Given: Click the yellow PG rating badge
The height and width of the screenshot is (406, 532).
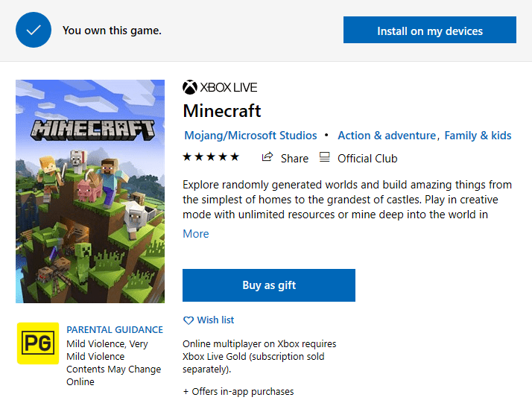Looking at the screenshot, I should coord(37,343).
